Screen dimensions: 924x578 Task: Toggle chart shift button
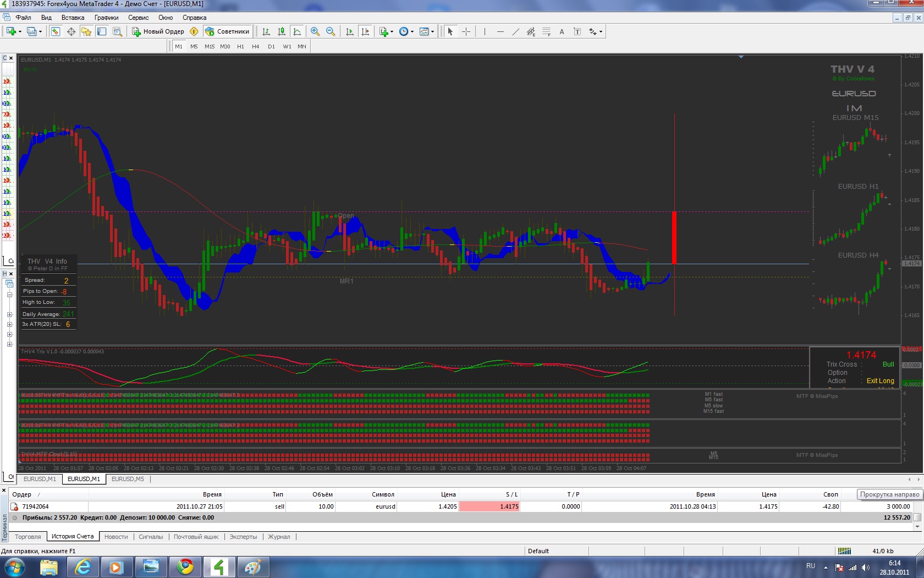coord(365,31)
